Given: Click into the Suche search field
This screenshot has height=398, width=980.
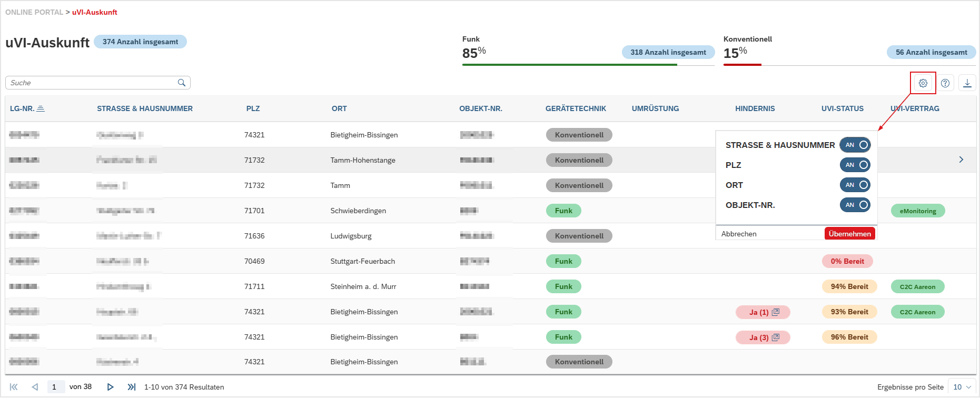Looking at the screenshot, I should click(92, 83).
